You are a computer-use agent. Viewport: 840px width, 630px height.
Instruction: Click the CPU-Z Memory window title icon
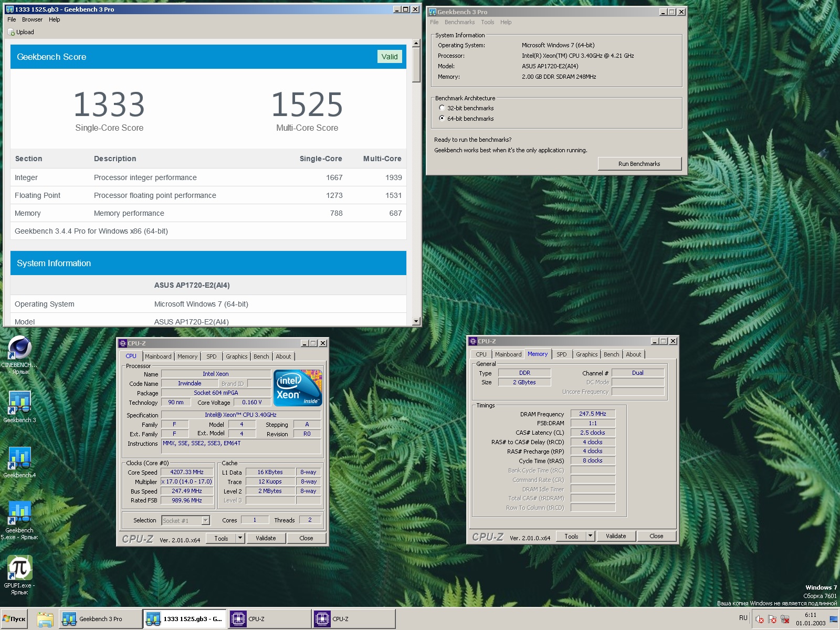472,341
